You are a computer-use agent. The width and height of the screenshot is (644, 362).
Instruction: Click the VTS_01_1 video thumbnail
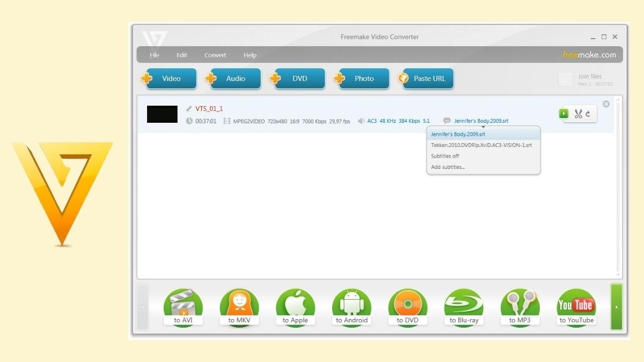tap(162, 114)
